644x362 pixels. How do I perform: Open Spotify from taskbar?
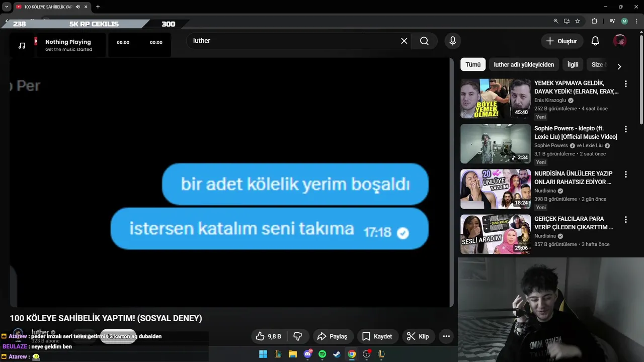coord(323,354)
